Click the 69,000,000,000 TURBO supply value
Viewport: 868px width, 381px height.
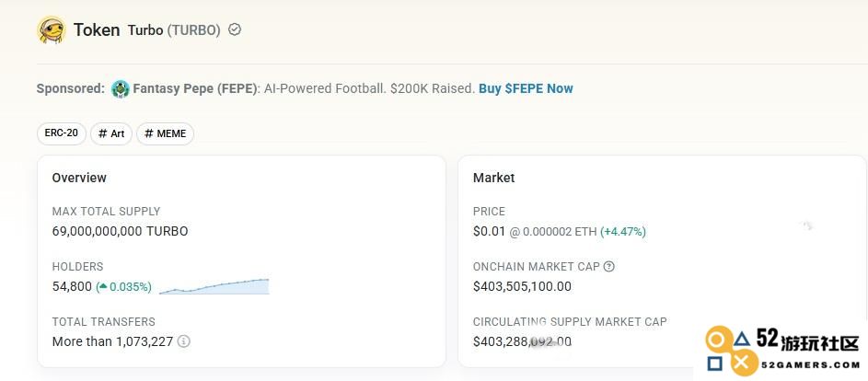click(121, 232)
